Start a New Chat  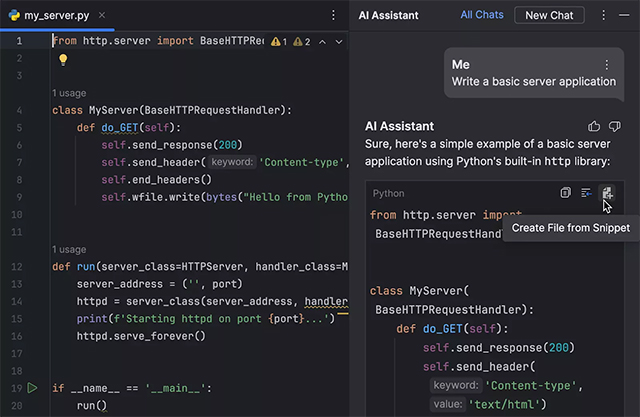click(549, 16)
